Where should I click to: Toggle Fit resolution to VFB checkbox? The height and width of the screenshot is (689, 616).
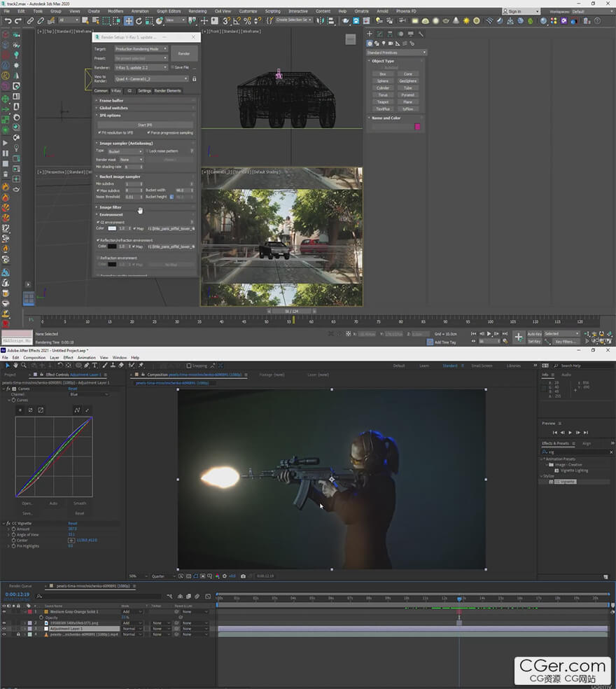tap(99, 132)
